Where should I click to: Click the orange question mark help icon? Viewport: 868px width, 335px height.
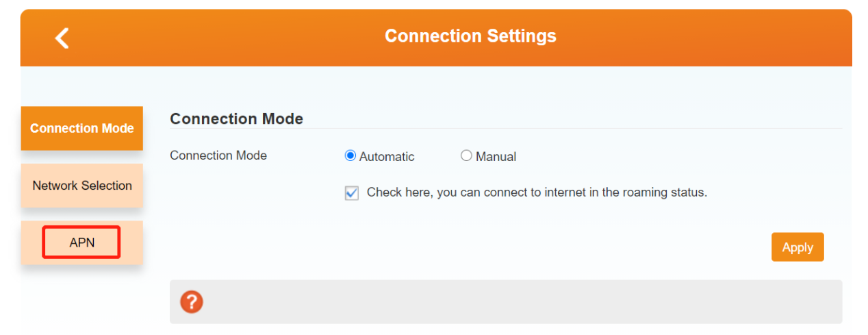192,301
